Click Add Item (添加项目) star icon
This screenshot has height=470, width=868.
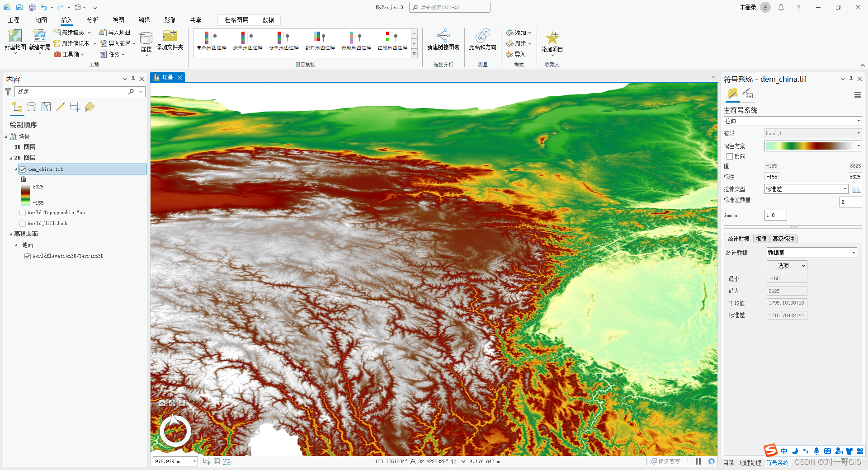click(552, 38)
